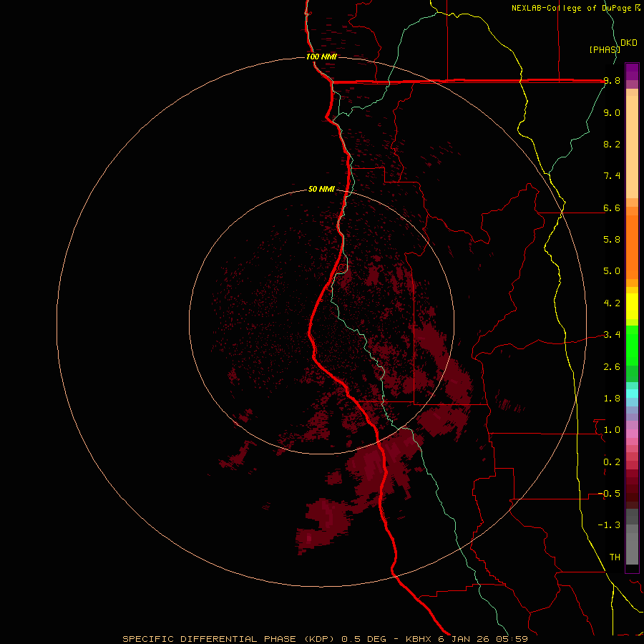Click the 9.8 scale value label
Viewport: 644px width, 644px height.
point(611,81)
